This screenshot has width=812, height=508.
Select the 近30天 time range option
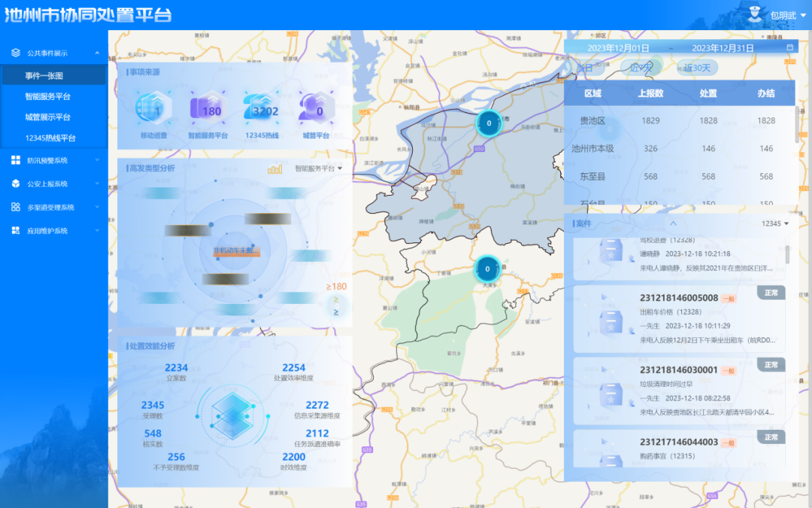point(697,68)
